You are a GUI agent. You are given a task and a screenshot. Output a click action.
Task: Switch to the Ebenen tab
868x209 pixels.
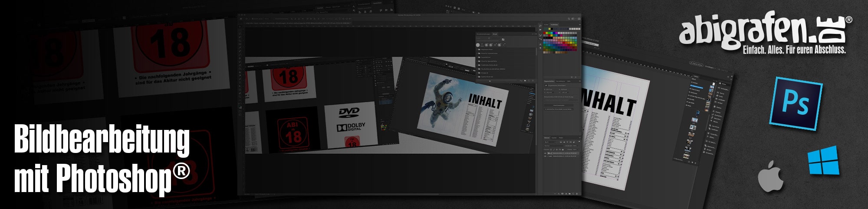tap(547, 138)
